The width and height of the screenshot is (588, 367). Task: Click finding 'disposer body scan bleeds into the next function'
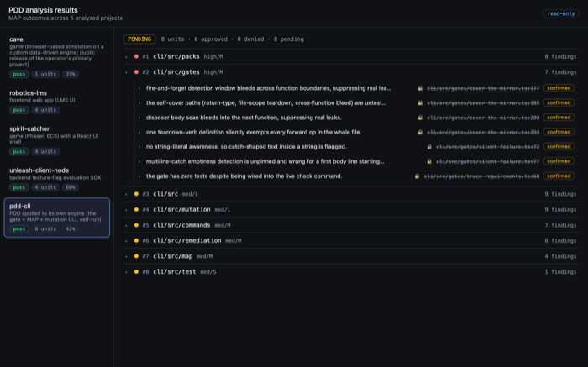pos(244,118)
